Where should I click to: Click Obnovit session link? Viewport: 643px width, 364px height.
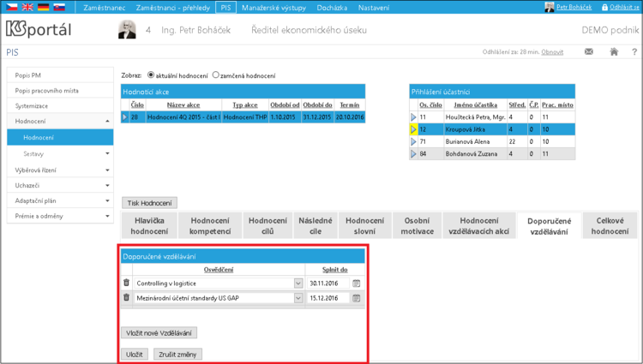[552, 52]
